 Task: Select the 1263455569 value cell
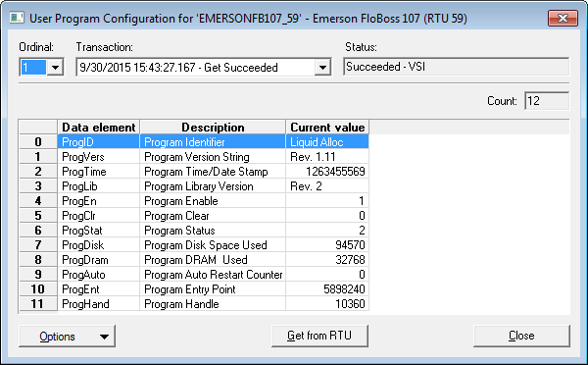(x=327, y=172)
